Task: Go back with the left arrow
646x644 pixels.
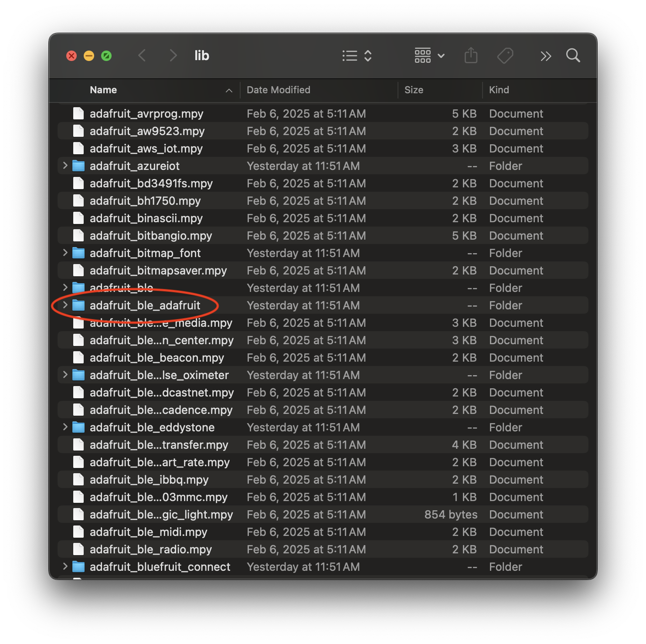Action: click(x=142, y=56)
